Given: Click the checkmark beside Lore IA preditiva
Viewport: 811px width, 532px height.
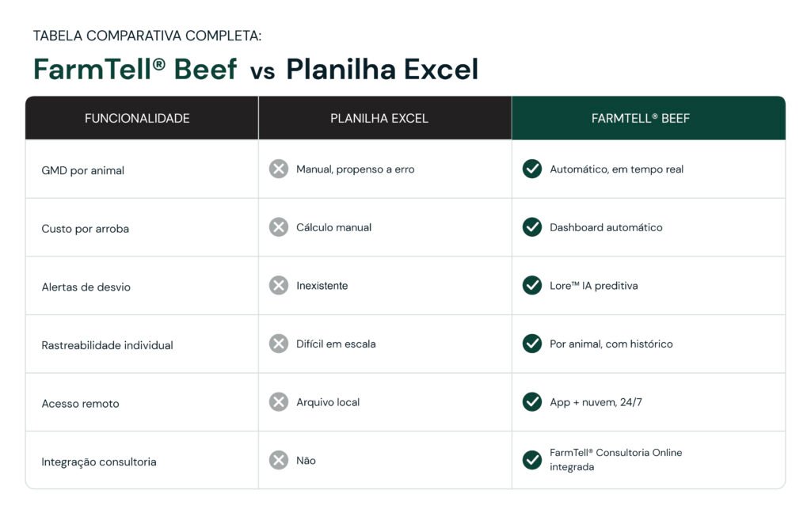Looking at the screenshot, I should pyautogui.click(x=531, y=285).
